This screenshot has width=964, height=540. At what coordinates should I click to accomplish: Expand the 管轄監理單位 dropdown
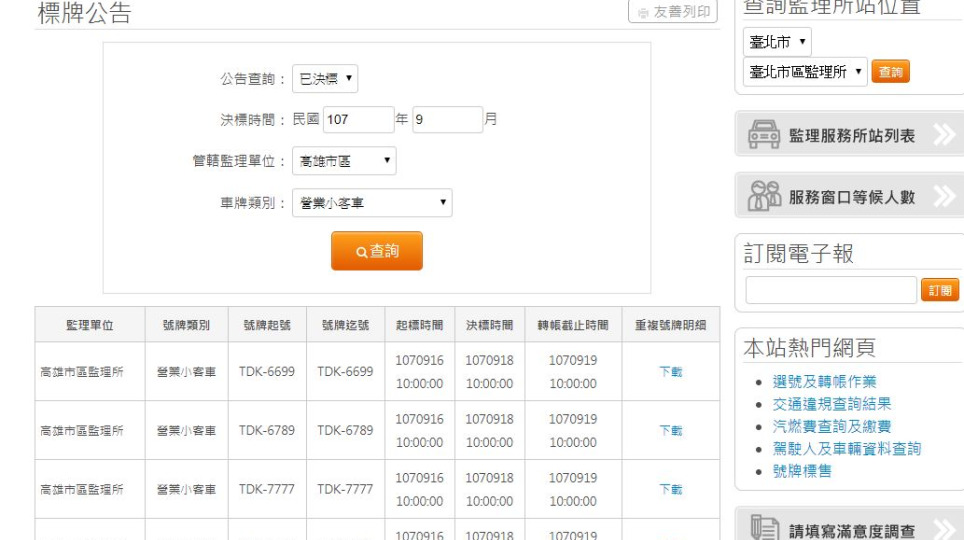pos(344,161)
